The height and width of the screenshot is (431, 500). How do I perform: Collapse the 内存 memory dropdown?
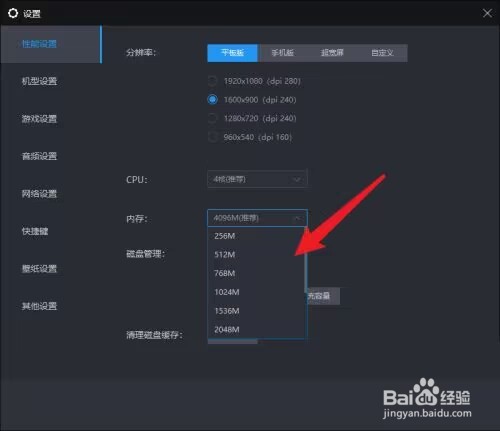click(x=257, y=218)
